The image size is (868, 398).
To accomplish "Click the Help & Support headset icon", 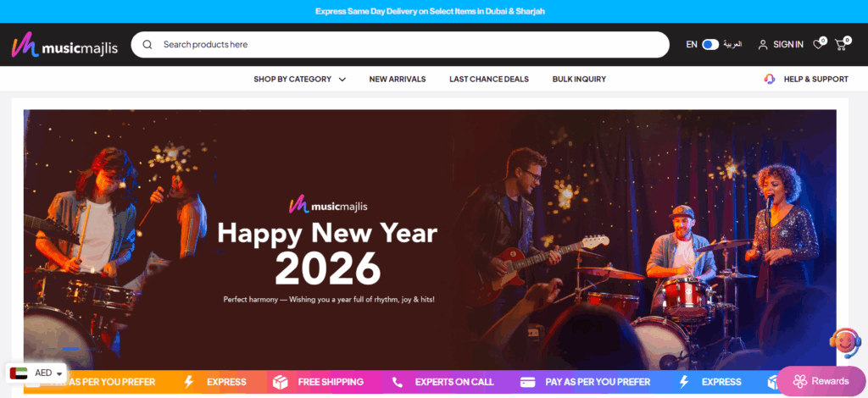I will pyautogui.click(x=770, y=79).
